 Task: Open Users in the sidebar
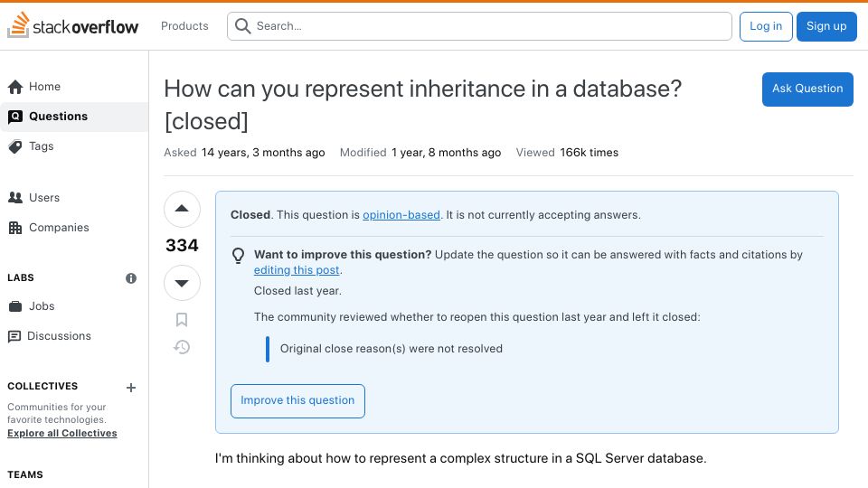[74, 198]
